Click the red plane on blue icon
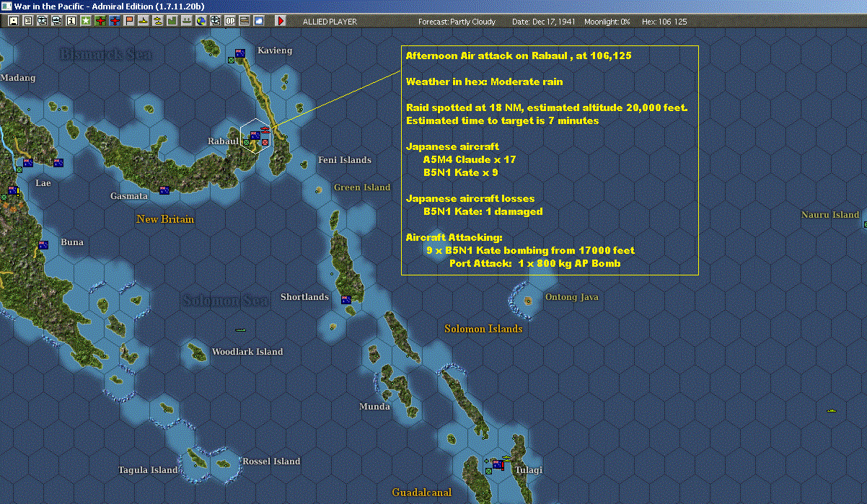The width and height of the screenshot is (867, 504). pyautogui.click(x=115, y=22)
